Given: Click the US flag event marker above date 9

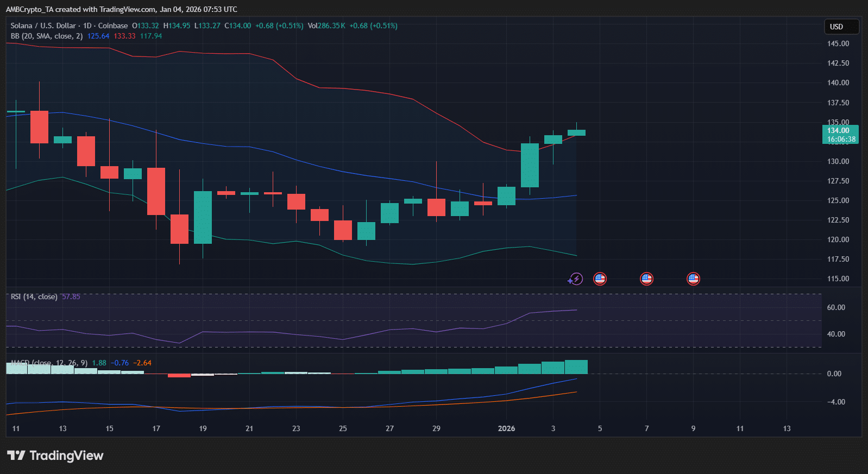Looking at the screenshot, I should pos(693,279).
